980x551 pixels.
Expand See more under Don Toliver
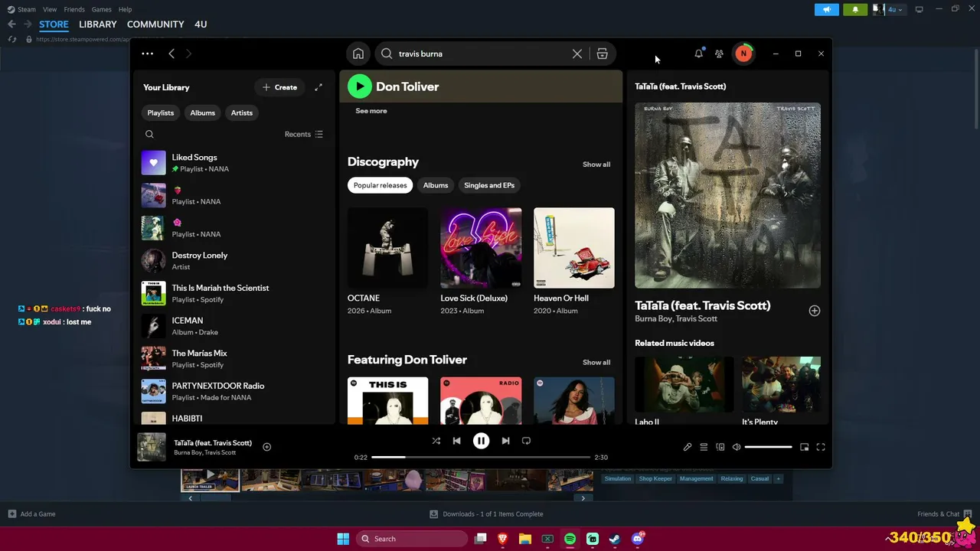coord(371,111)
